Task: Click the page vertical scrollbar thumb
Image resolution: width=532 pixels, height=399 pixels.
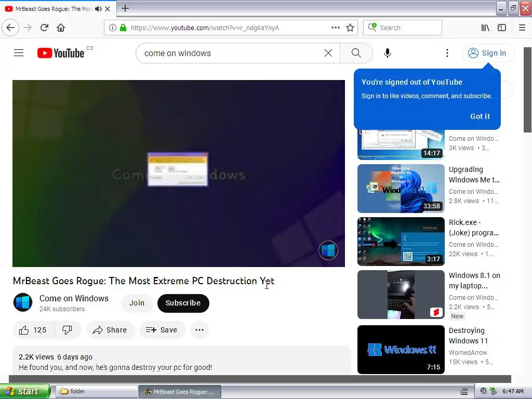Action: pyautogui.click(x=528, y=89)
